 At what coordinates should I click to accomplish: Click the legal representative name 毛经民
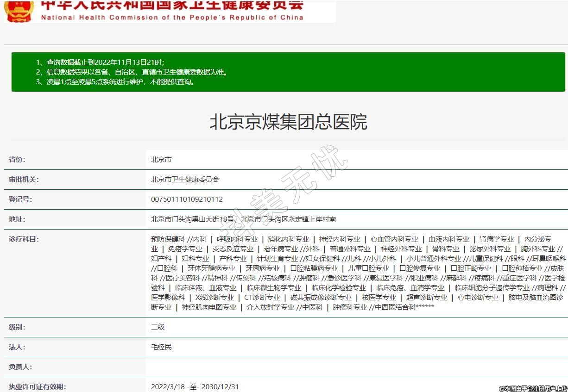161,347
